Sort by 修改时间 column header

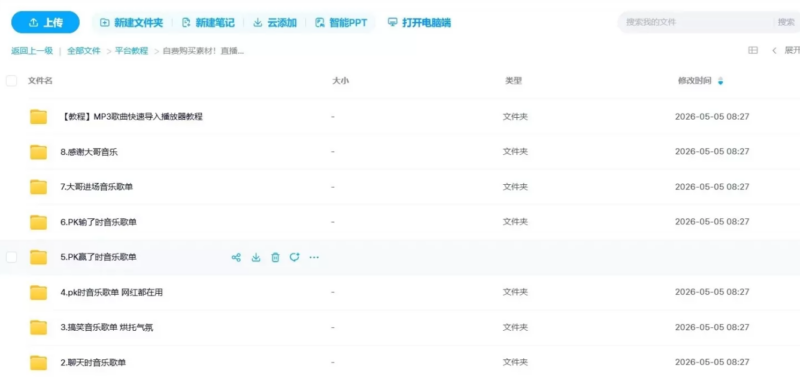click(694, 81)
